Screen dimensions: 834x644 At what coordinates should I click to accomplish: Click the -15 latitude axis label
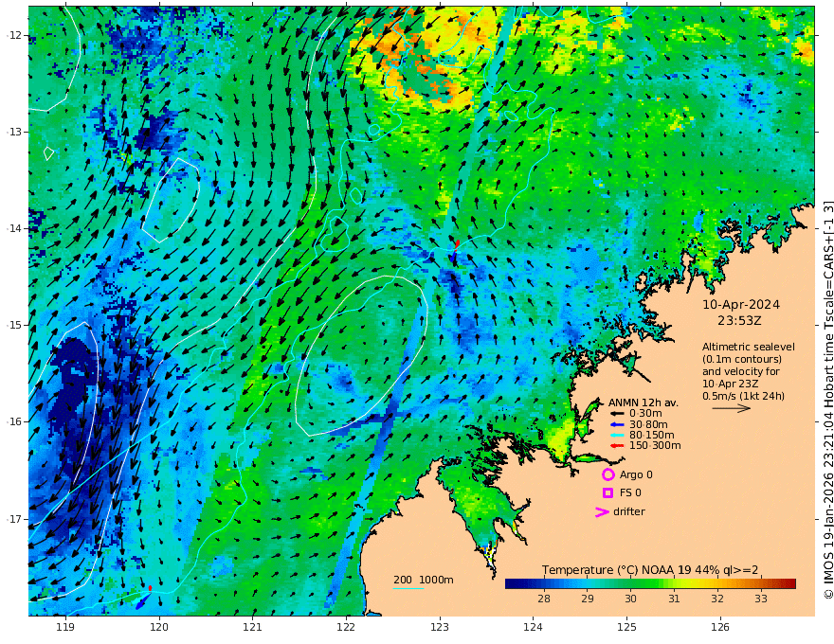14,325
